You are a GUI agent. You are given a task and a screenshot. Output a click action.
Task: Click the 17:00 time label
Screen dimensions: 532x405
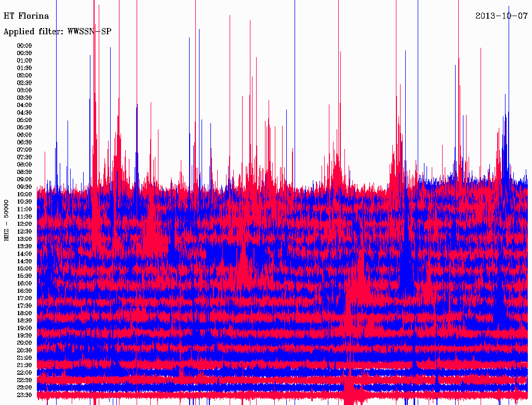coord(24,299)
